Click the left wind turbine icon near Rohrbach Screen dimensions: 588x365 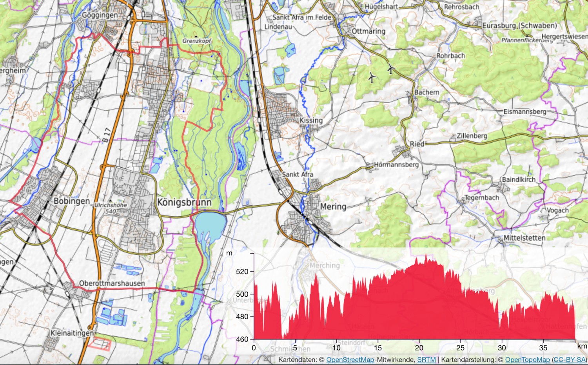tap(372, 77)
